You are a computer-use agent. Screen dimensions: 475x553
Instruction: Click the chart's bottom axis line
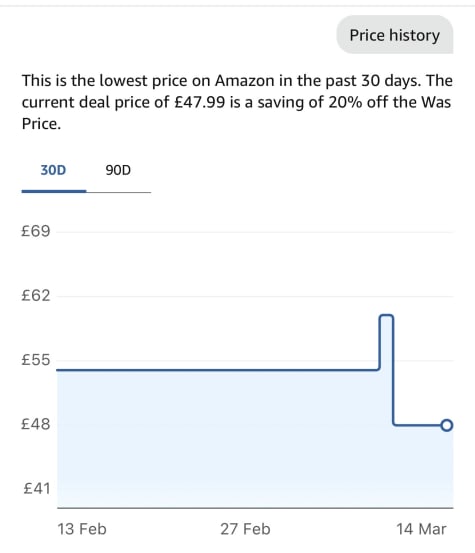pyautogui.click(x=255, y=508)
